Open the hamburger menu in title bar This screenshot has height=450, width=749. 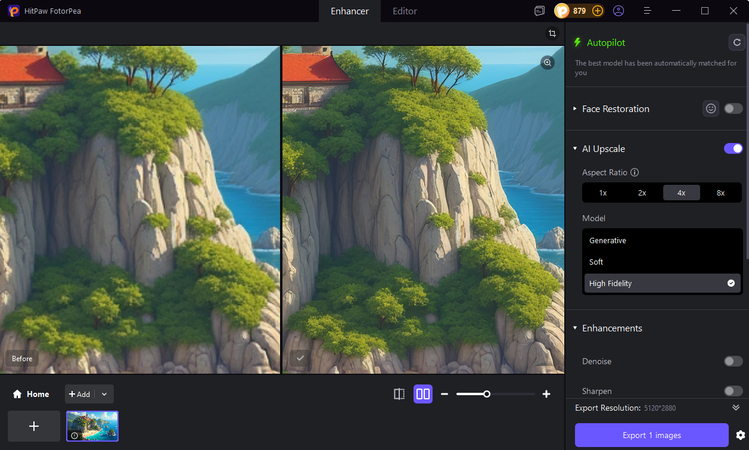click(647, 11)
